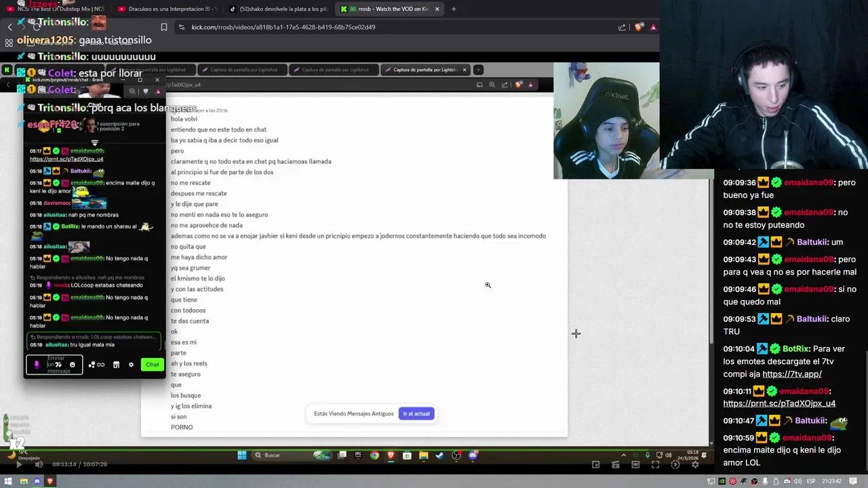868x488 pixels.
Task: Open Brave from the host taskbar
Action: (x=50, y=481)
